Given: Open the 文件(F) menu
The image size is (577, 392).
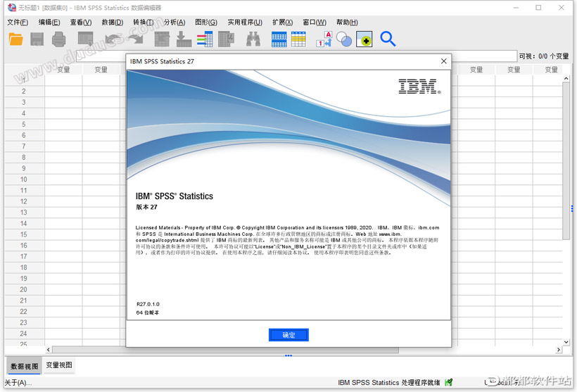Looking at the screenshot, I should pos(18,23).
